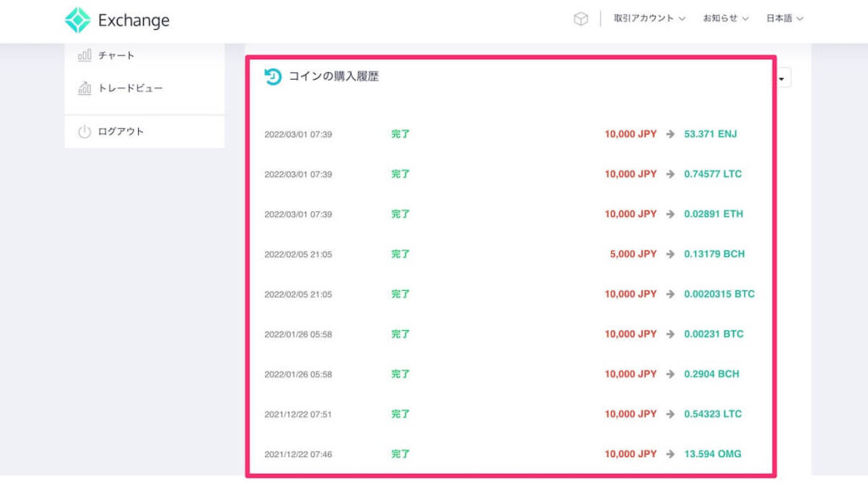Click the trade view icon beside トレードビュー
The height and width of the screenshot is (492, 868).
pos(85,88)
